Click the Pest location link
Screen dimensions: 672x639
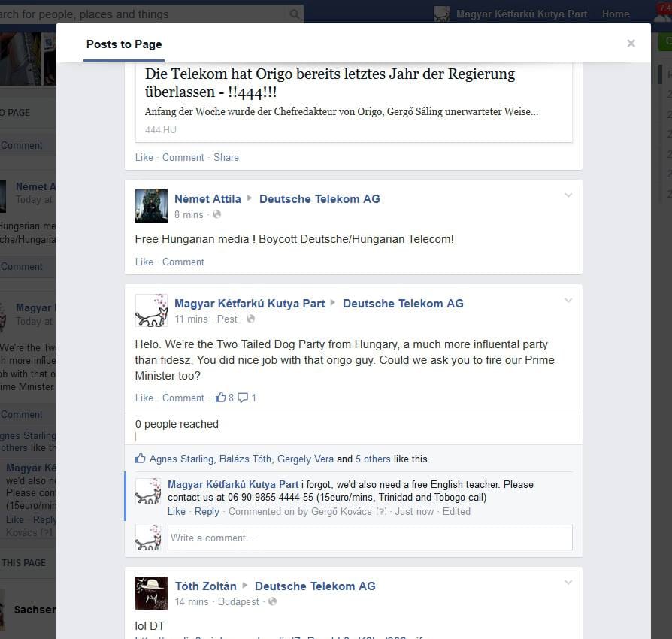coord(227,319)
